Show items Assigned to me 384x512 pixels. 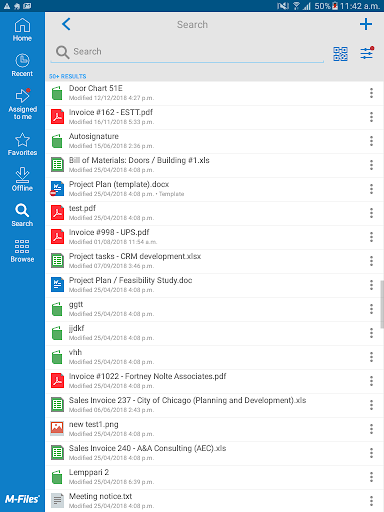22,104
